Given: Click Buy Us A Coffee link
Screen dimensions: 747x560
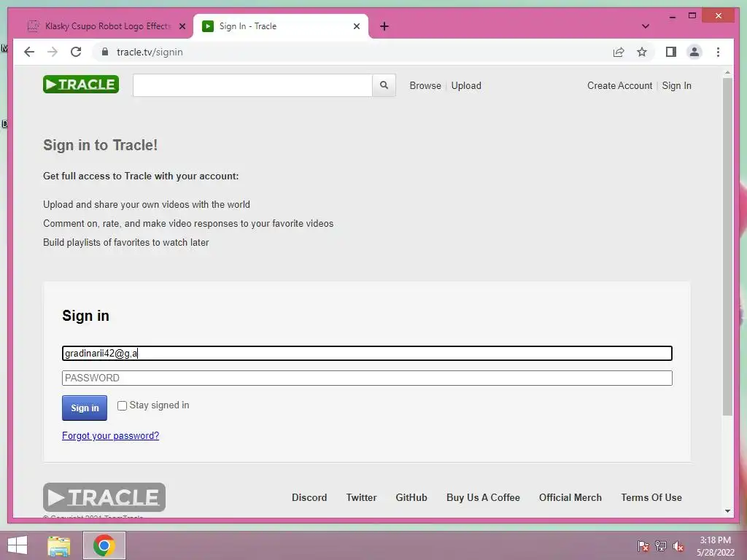Looking at the screenshot, I should (483, 497).
